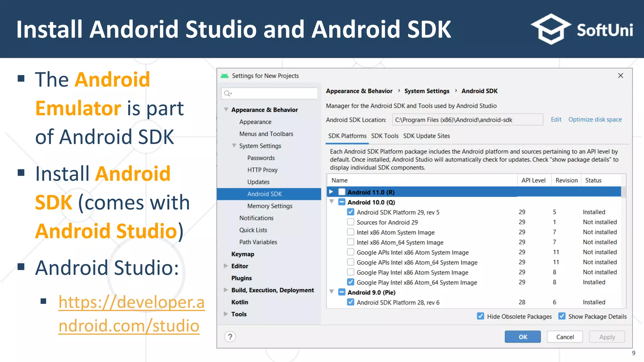644x362 pixels.
Task: Click Edit next to SDK location
Action: point(556,119)
